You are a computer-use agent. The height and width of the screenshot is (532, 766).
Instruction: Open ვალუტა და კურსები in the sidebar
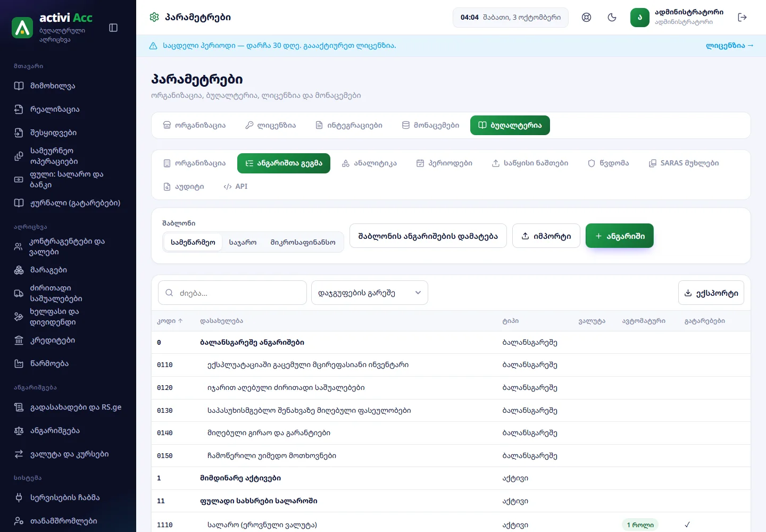point(68,454)
